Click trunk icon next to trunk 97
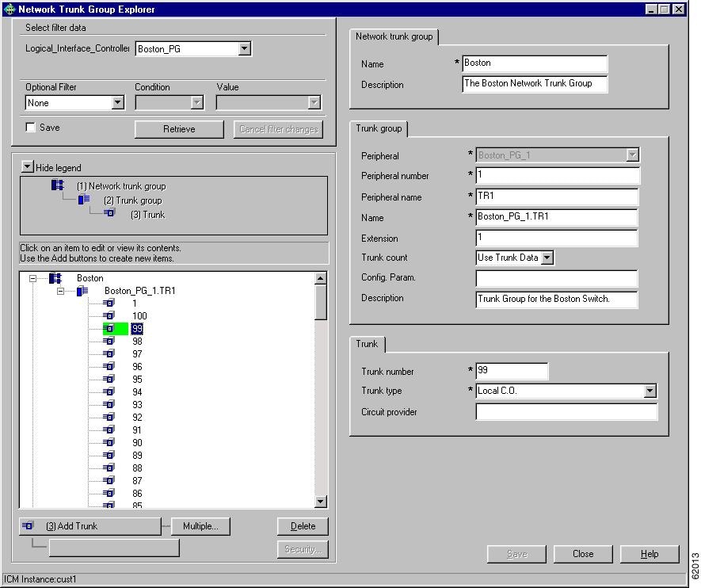This screenshot has height=588, width=701. (x=109, y=353)
